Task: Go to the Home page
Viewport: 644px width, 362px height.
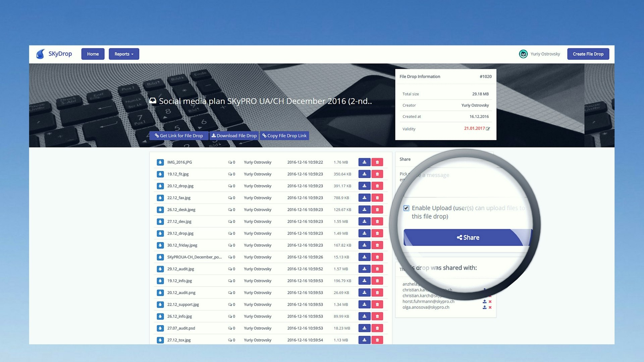Action: (93, 54)
